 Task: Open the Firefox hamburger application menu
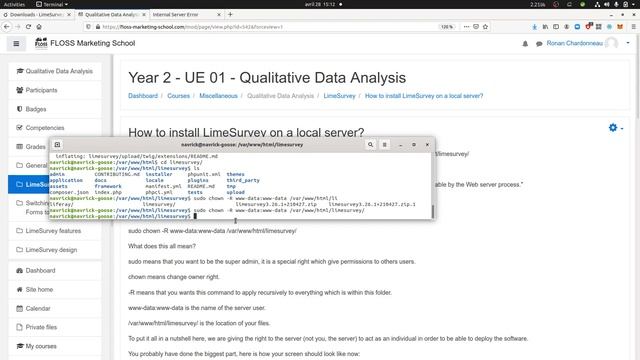point(633,27)
